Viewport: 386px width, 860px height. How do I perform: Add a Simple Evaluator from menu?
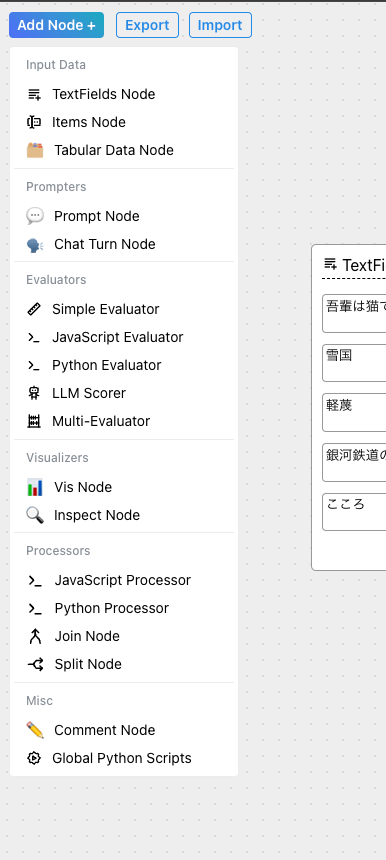click(x=124, y=309)
